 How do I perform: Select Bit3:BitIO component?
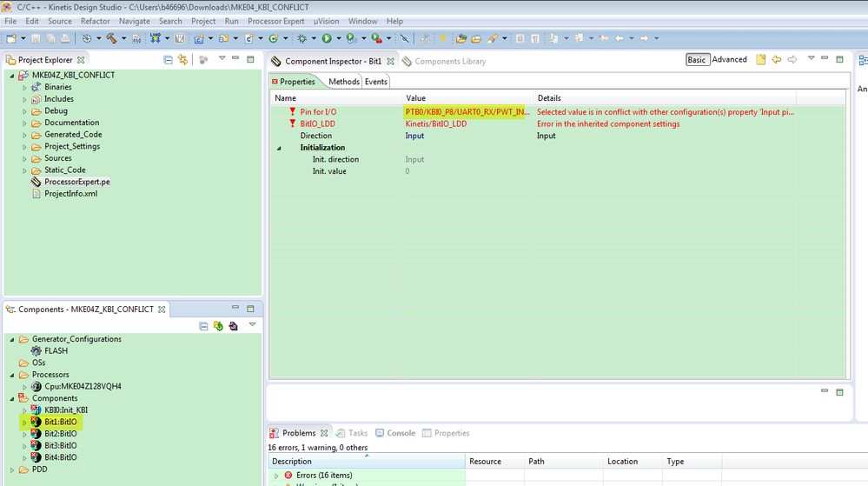pyautogui.click(x=60, y=445)
